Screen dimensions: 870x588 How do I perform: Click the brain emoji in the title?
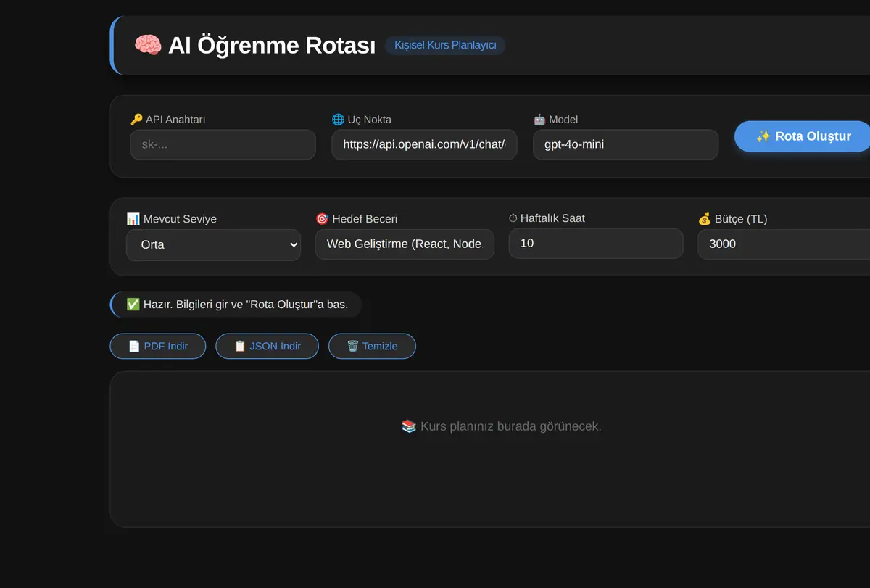tap(148, 45)
